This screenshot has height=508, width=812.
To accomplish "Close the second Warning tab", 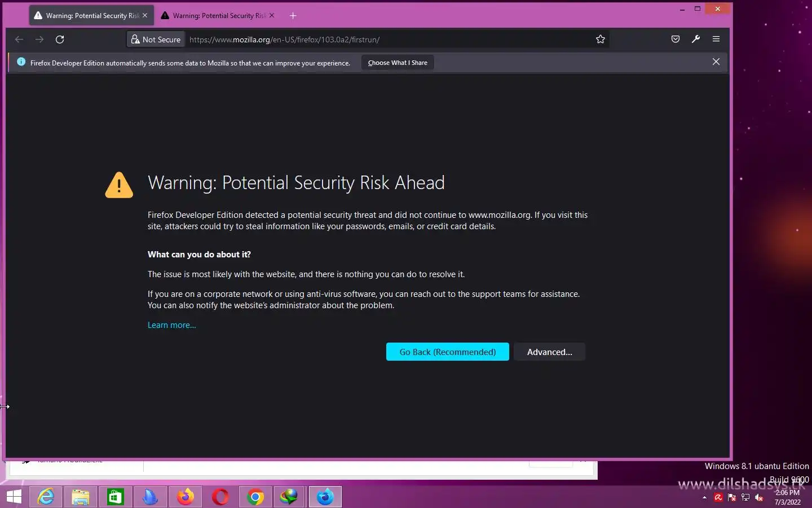I will 272,16.
